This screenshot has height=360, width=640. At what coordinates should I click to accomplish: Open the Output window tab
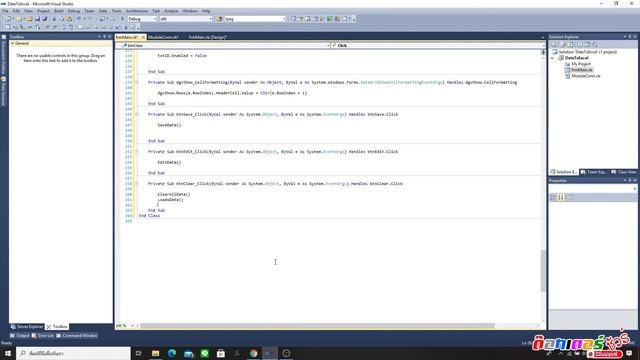20,336
